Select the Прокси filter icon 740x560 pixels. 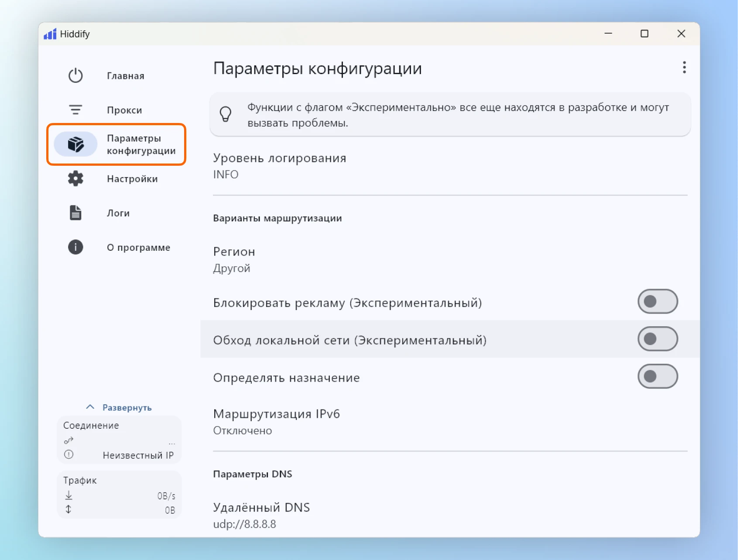click(75, 109)
